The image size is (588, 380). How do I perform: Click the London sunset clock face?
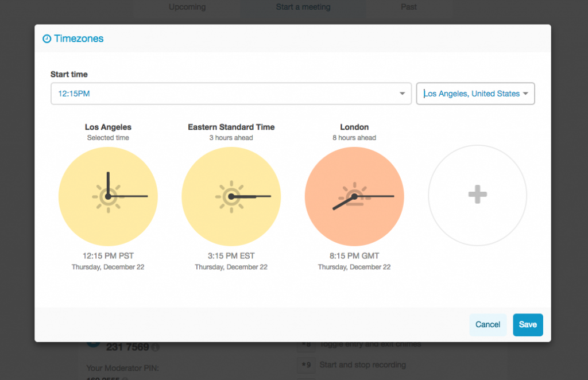tap(354, 196)
